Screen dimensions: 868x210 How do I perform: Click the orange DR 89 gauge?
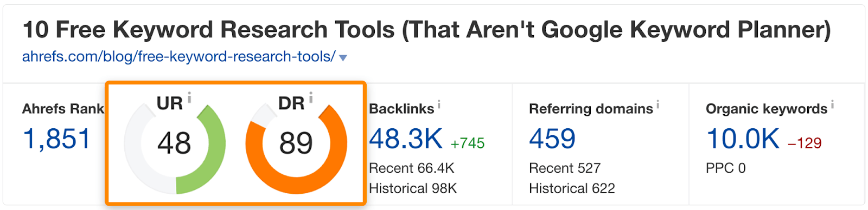point(296,143)
